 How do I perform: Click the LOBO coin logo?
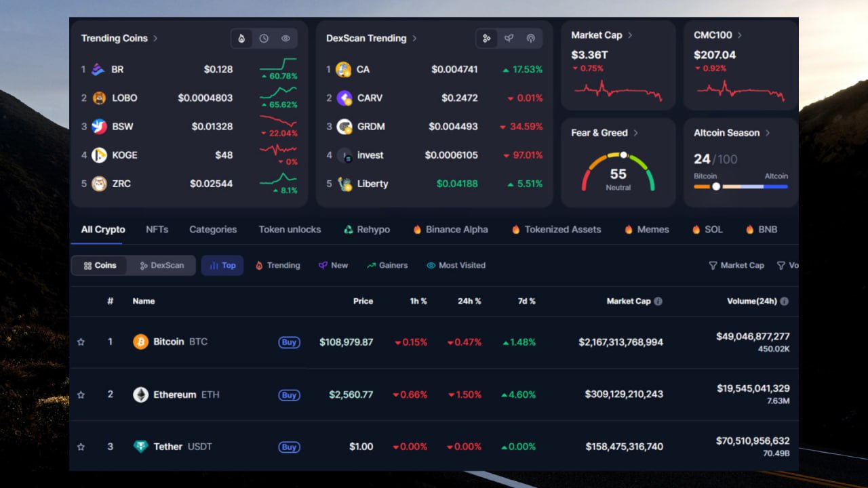[x=99, y=98]
